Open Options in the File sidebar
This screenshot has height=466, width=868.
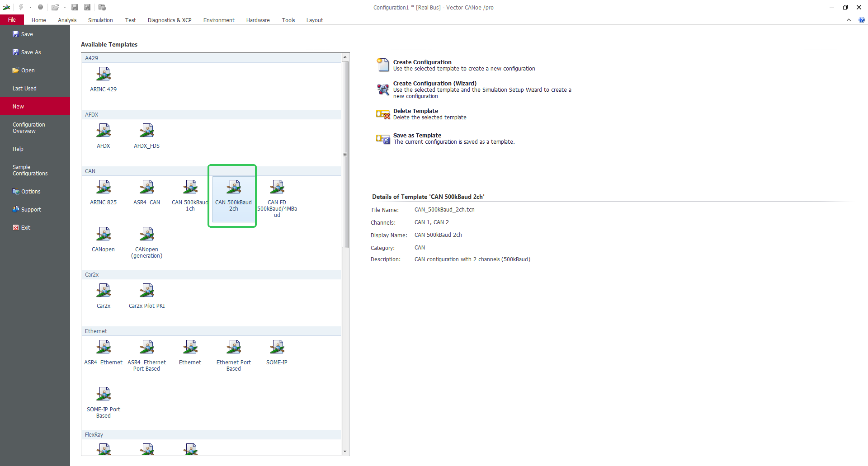click(x=35, y=192)
